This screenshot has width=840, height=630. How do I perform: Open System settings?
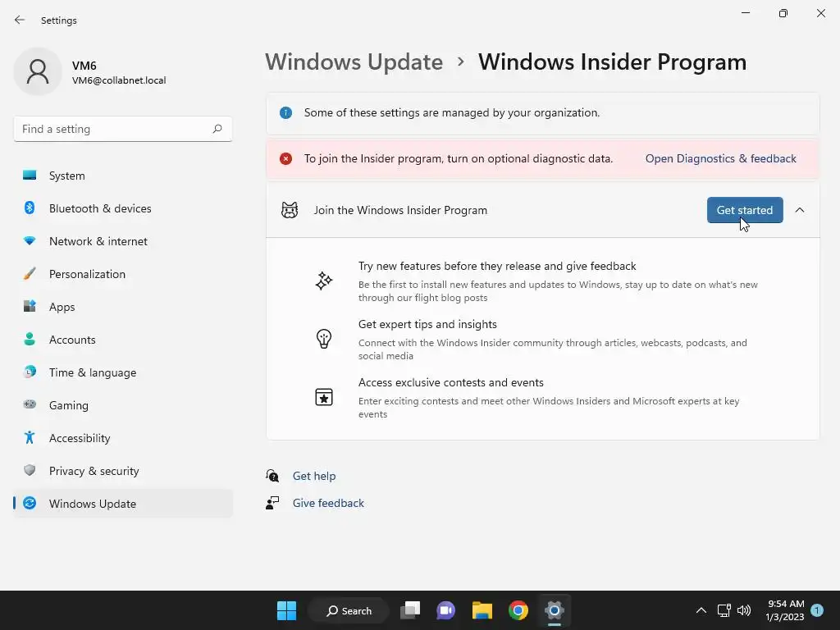point(123,176)
